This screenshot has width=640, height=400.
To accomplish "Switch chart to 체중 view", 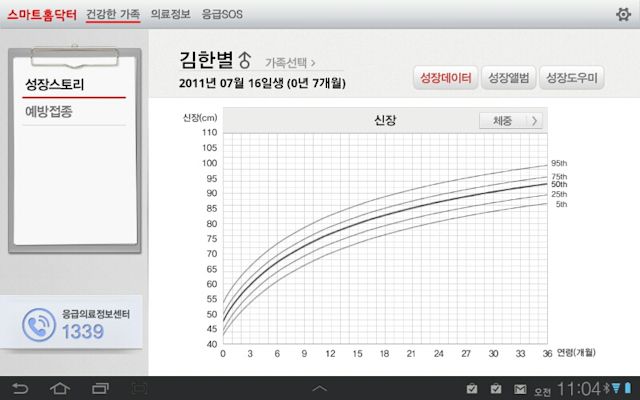I will 511,120.
